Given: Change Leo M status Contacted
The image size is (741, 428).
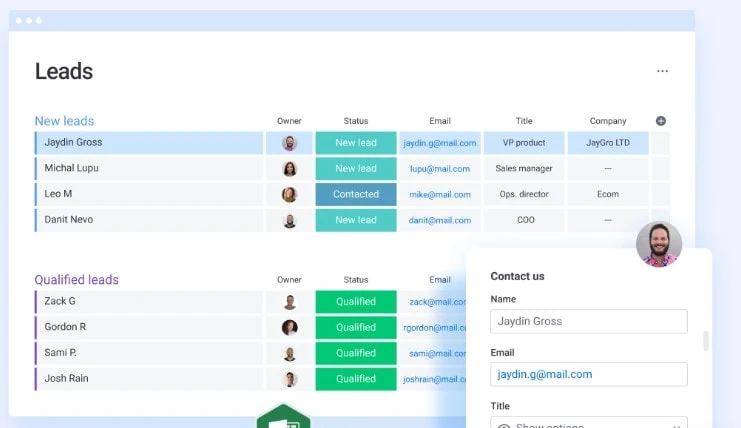Looking at the screenshot, I should coord(356,194).
